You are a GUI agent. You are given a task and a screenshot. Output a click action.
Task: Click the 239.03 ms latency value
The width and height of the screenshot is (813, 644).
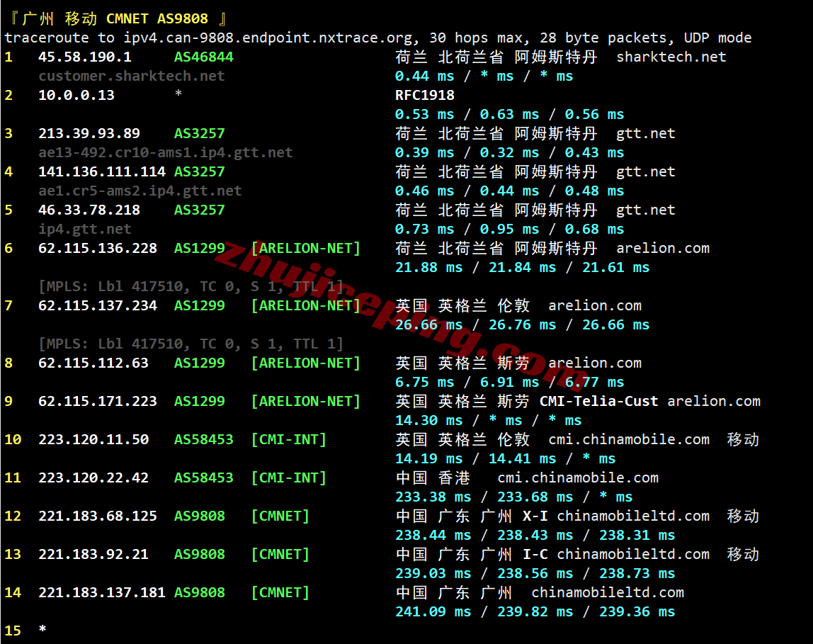433,574
